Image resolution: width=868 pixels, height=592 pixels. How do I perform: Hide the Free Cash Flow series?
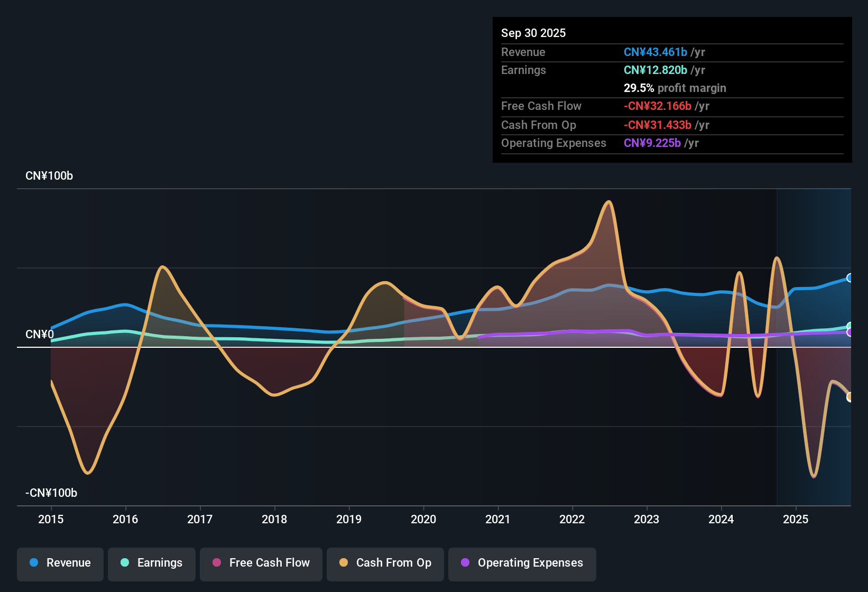[x=261, y=563]
